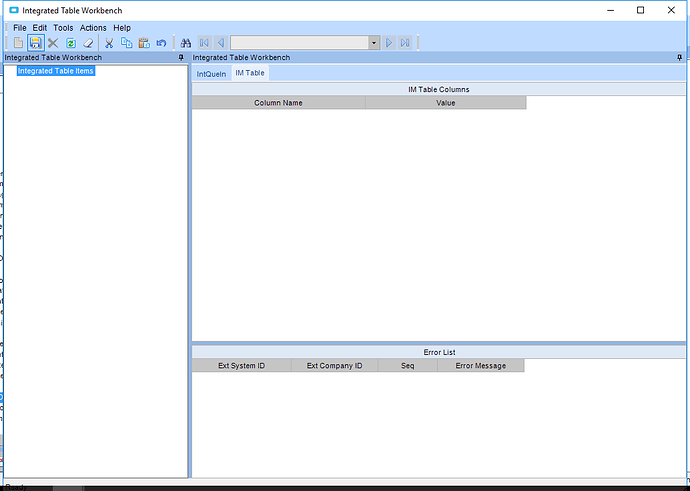Go to next record arrow
The width and height of the screenshot is (690, 491).
(389, 43)
